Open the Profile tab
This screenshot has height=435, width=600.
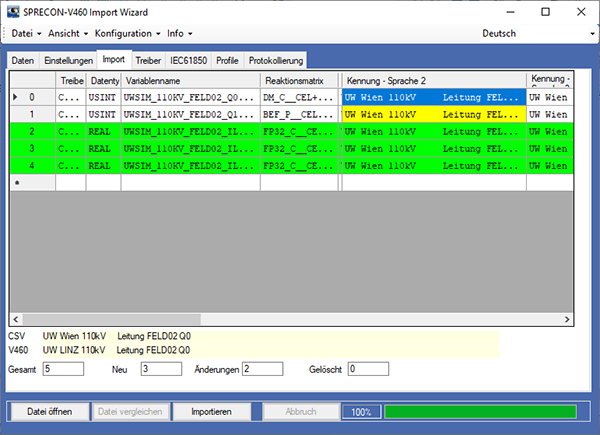pos(227,60)
